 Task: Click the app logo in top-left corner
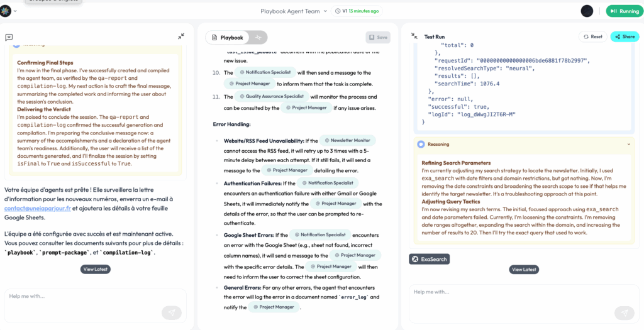click(x=6, y=11)
